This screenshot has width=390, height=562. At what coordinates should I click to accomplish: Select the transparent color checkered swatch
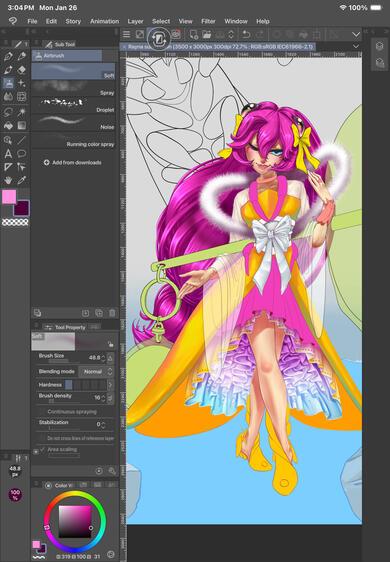click(15, 223)
